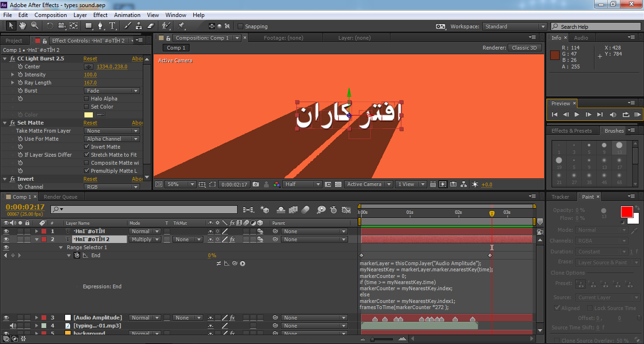Enable the Snapping checkbox

[240, 26]
